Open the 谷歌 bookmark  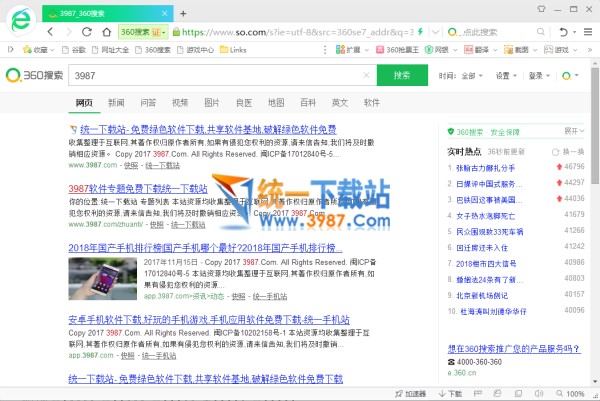[74, 50]
